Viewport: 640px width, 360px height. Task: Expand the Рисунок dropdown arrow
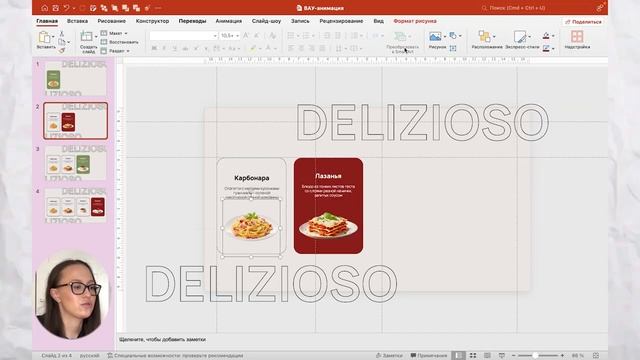click(445, 37)
